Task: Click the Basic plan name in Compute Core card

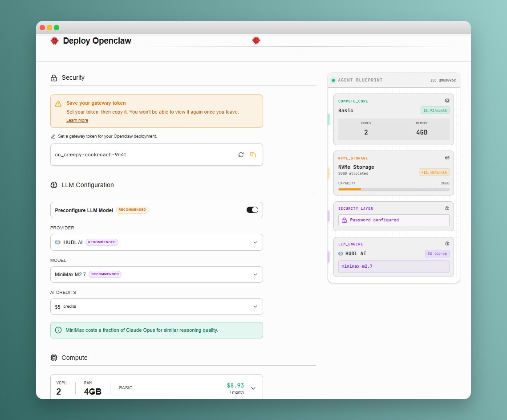Action: 346,110
